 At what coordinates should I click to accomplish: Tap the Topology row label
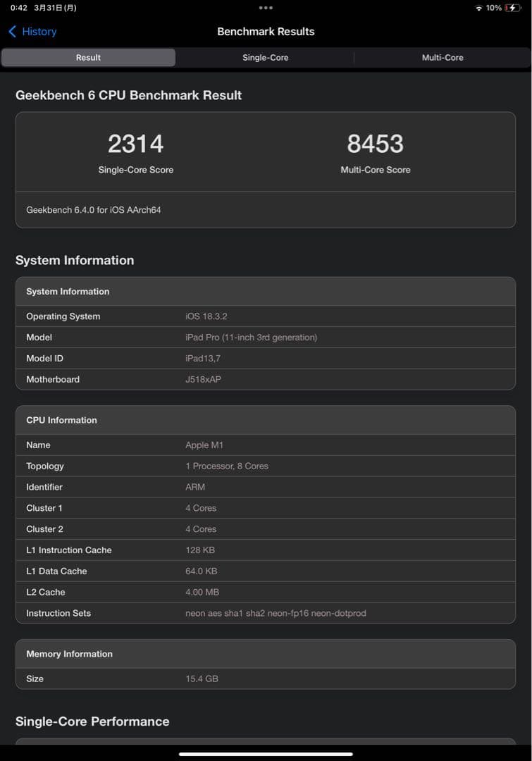click(45, 466)
